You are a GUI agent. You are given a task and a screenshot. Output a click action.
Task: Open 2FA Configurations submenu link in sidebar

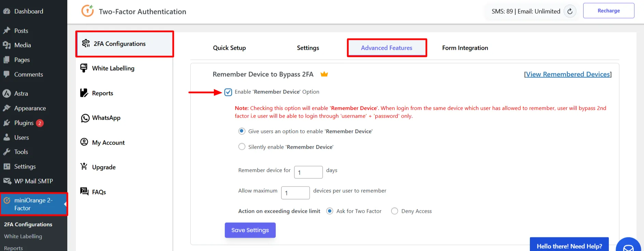28,224
